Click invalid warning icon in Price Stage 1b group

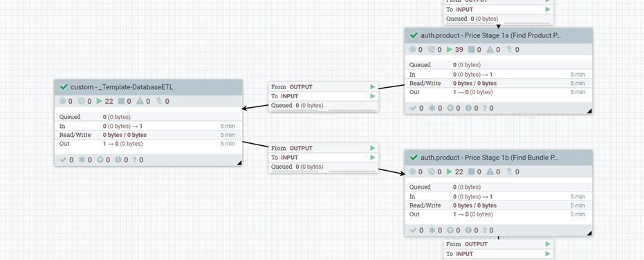coord(490,171)
